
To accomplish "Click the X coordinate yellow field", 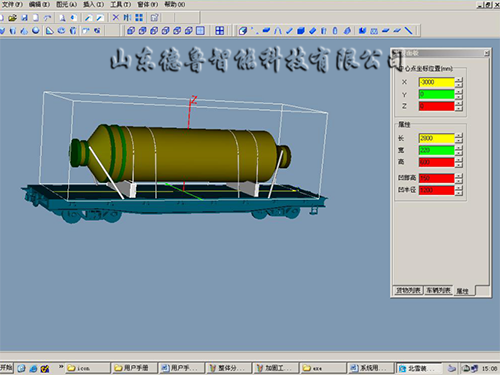I will (436, 82).
